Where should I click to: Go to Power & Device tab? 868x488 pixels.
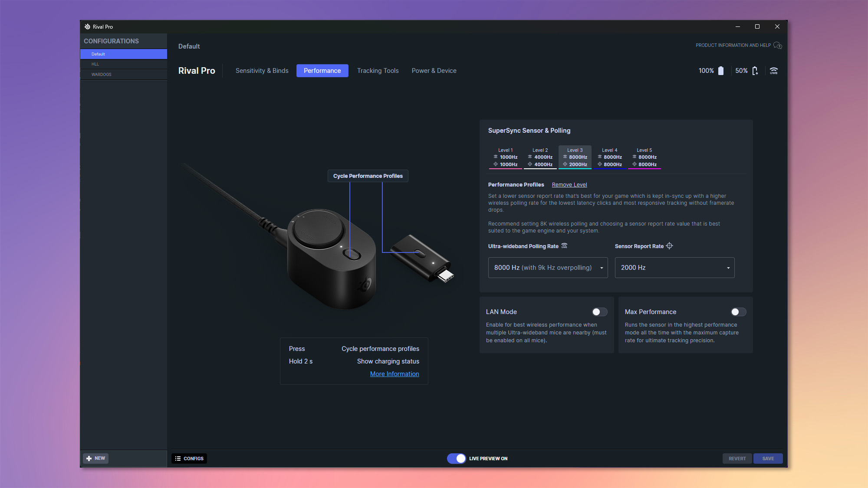[x=434, y=71]
